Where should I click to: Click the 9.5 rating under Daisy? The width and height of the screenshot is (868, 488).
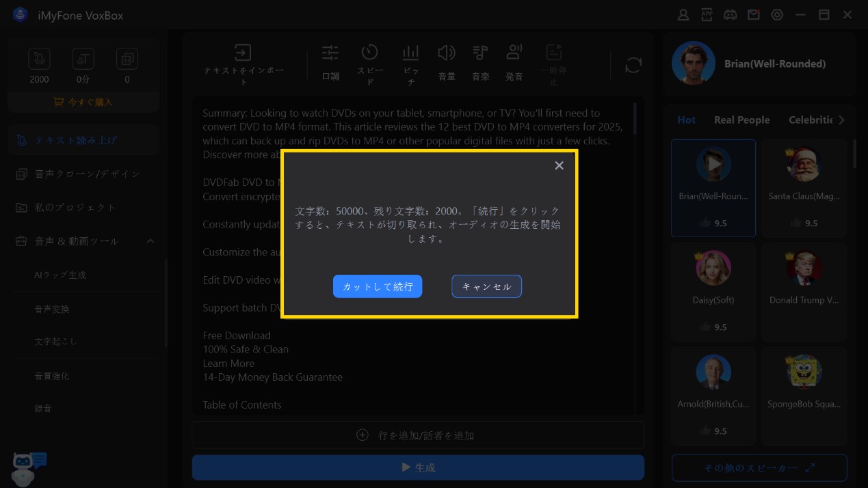pyautogui.click(x=713, y=327)
